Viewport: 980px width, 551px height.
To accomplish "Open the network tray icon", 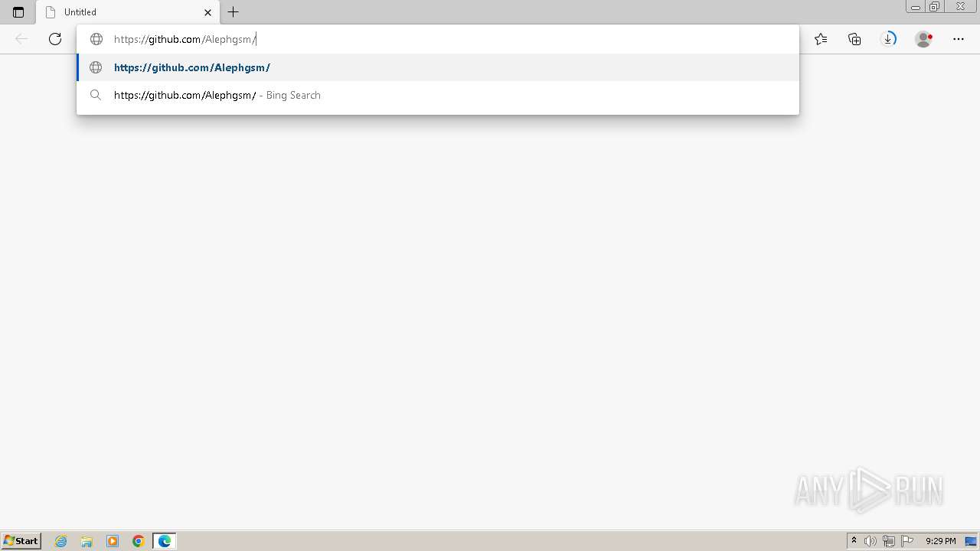I will [889, 541].
